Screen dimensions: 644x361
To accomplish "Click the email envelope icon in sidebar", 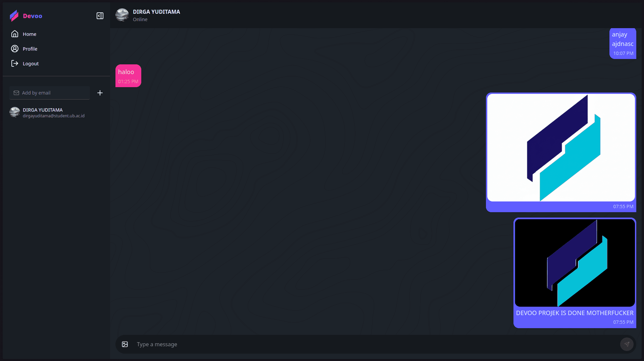I will click(16, 93).
